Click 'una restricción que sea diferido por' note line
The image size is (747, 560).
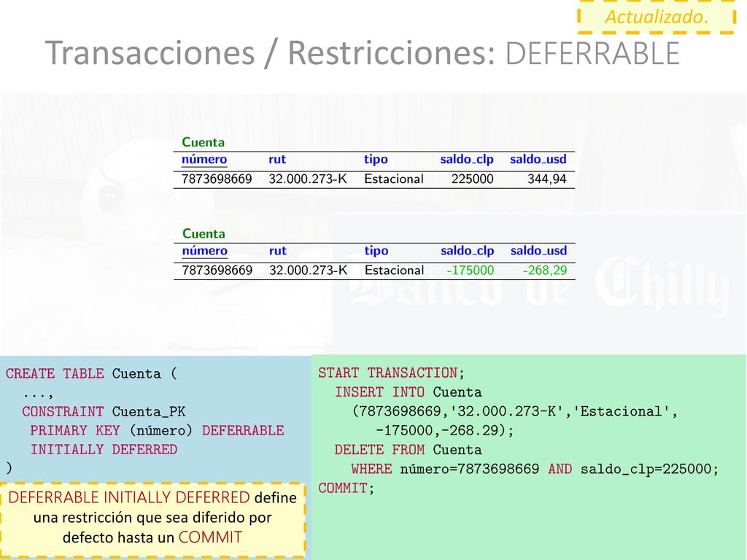click(152, 518)
